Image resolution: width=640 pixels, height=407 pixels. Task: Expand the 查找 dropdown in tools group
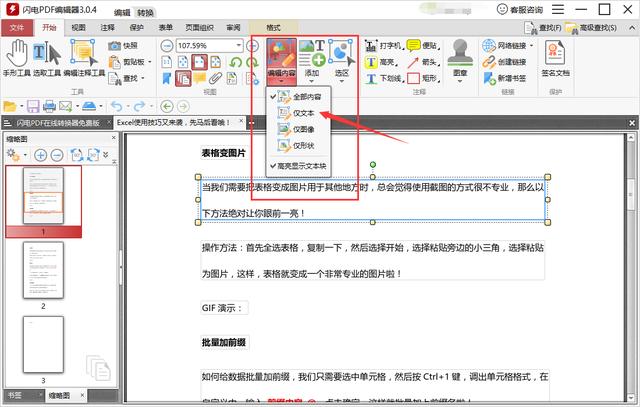point(143,78)
